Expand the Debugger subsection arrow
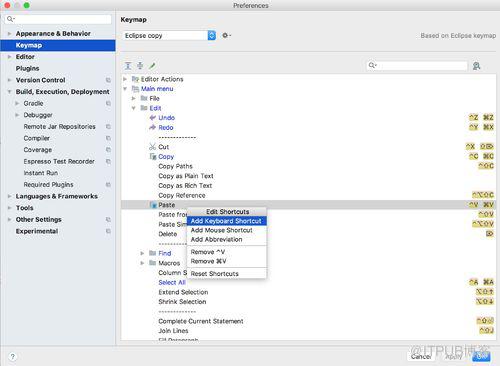This screenshot has width=500, height=366. coord(17,115)
